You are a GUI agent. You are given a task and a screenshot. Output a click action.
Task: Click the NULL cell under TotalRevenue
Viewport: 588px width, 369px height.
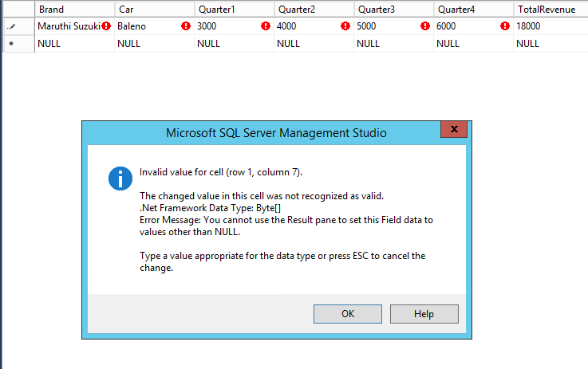pyautogui.click(x=551, y=44)
